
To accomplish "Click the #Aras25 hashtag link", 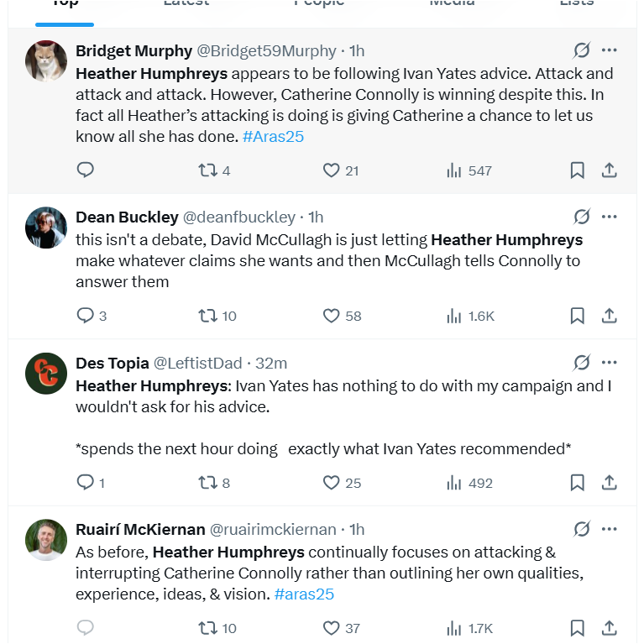I will (x=273, y=136).
